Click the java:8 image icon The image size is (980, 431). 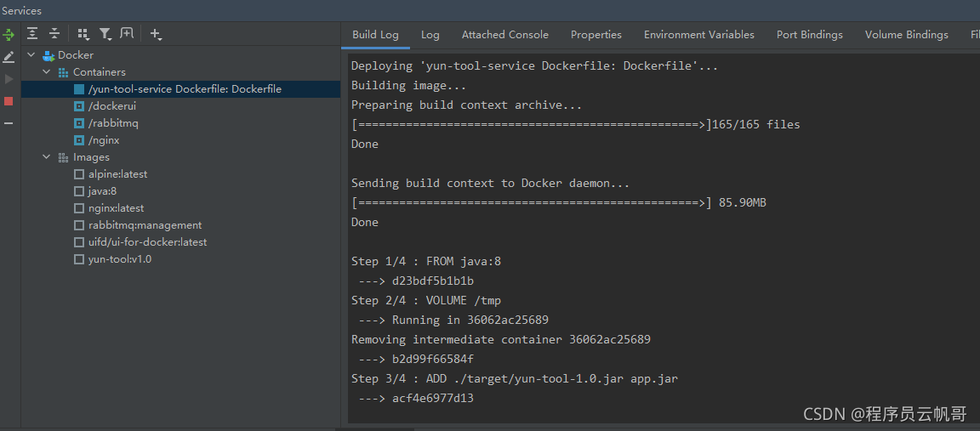[x=79, y=191]
